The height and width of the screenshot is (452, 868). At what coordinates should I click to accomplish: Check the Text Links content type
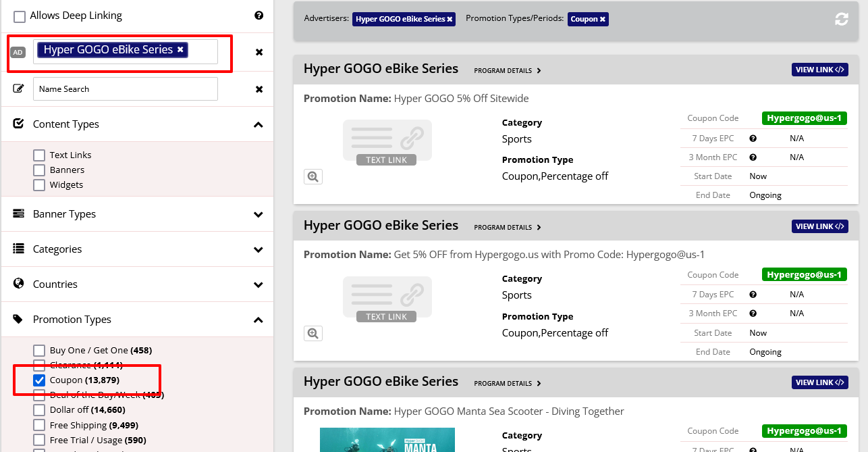(39, 155)
